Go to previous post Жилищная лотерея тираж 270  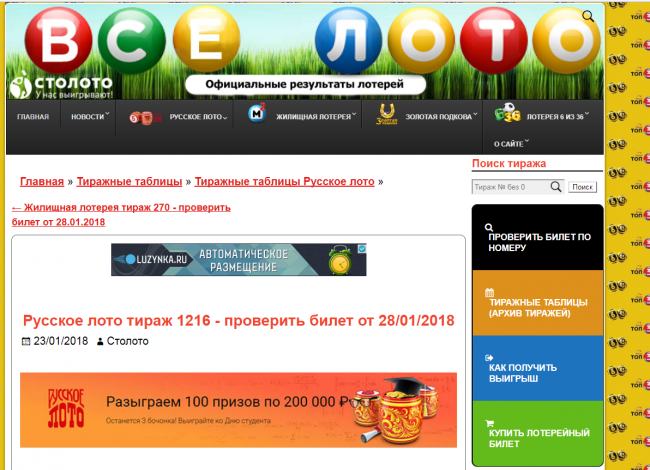(x=121, y=215)
